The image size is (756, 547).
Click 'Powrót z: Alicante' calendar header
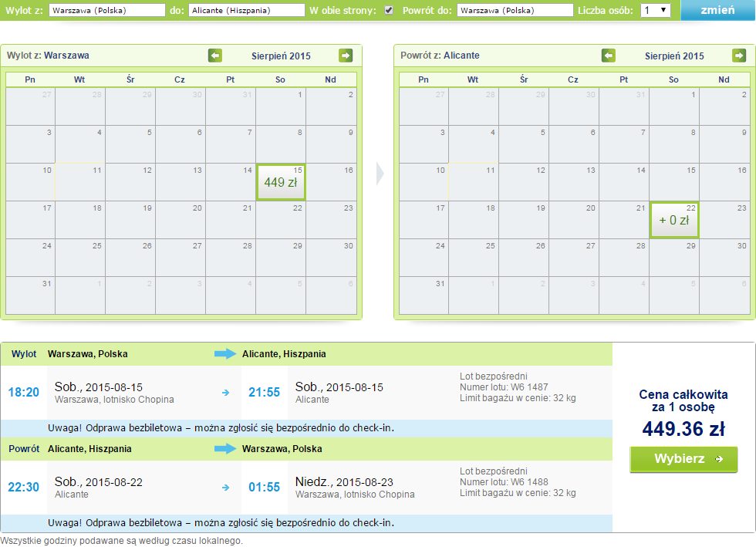pos(440,56)
